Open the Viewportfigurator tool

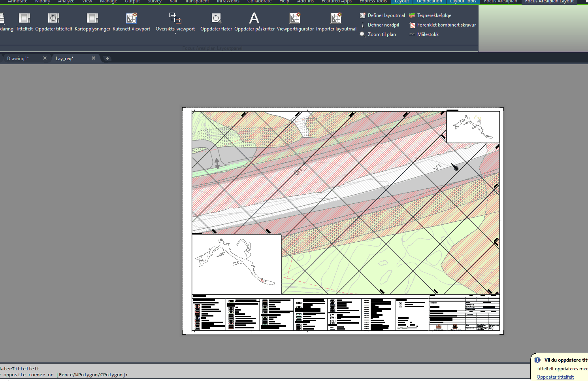pos(295,18)
